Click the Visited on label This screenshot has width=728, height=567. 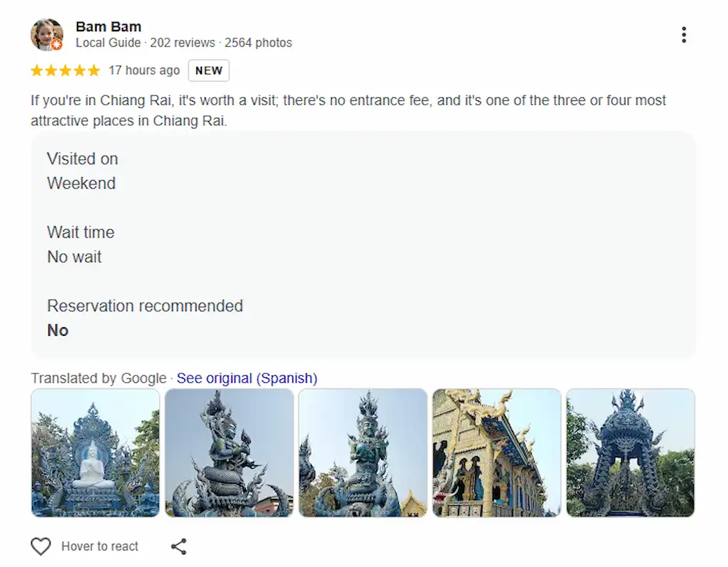[82, 159]
